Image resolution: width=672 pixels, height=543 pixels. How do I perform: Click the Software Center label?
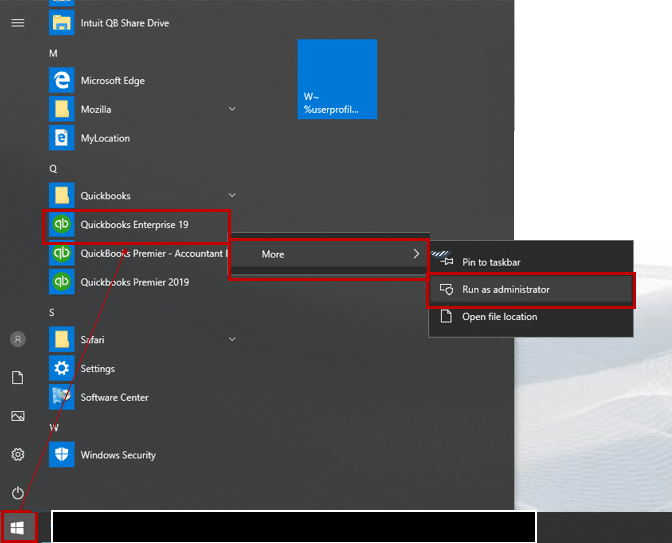114,397
